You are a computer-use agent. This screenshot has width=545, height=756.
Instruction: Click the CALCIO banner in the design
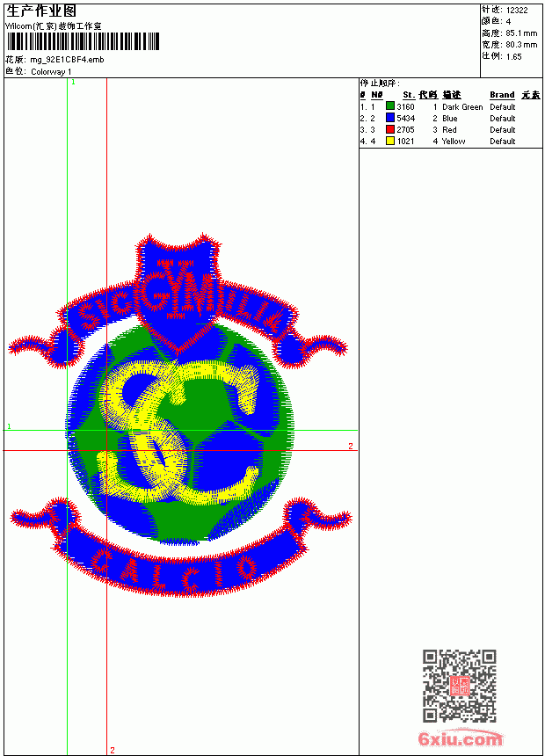[x=179, y=555]
